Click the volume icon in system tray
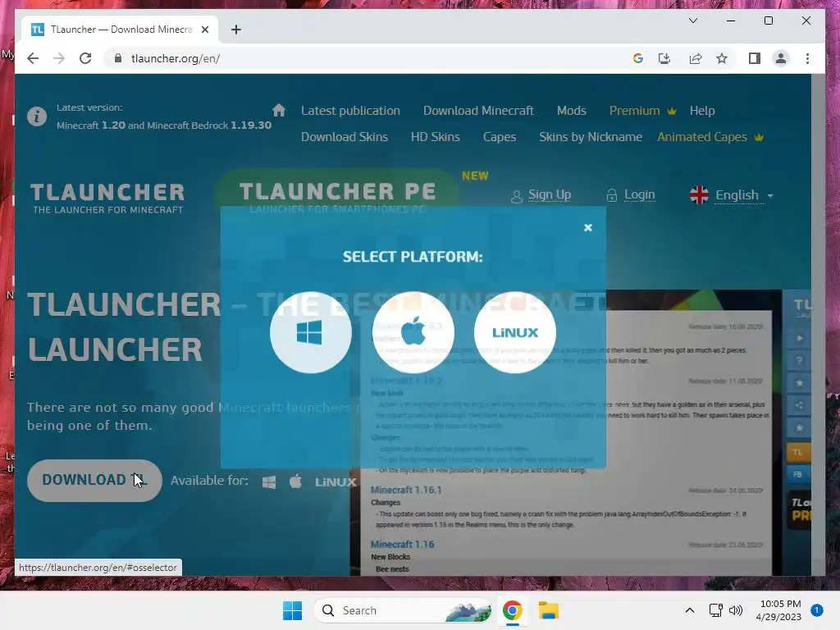840x630 pixels. coord(736,610)
